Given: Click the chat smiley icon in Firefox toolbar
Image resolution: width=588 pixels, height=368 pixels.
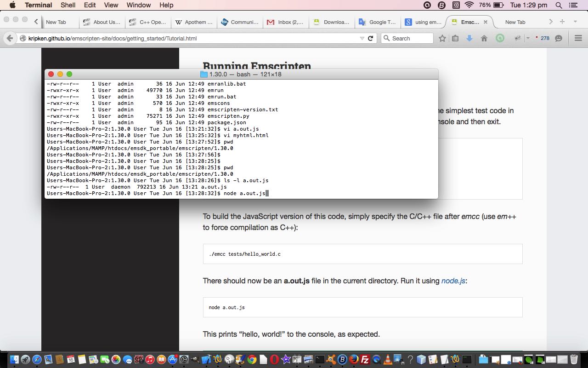Looking at the screenshot, I should point(559,38).
